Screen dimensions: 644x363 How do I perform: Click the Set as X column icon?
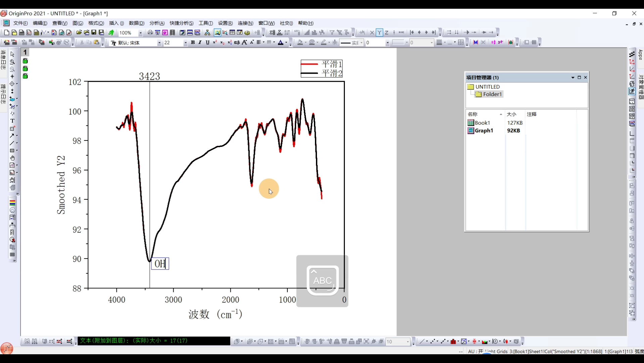coord(372,33)
